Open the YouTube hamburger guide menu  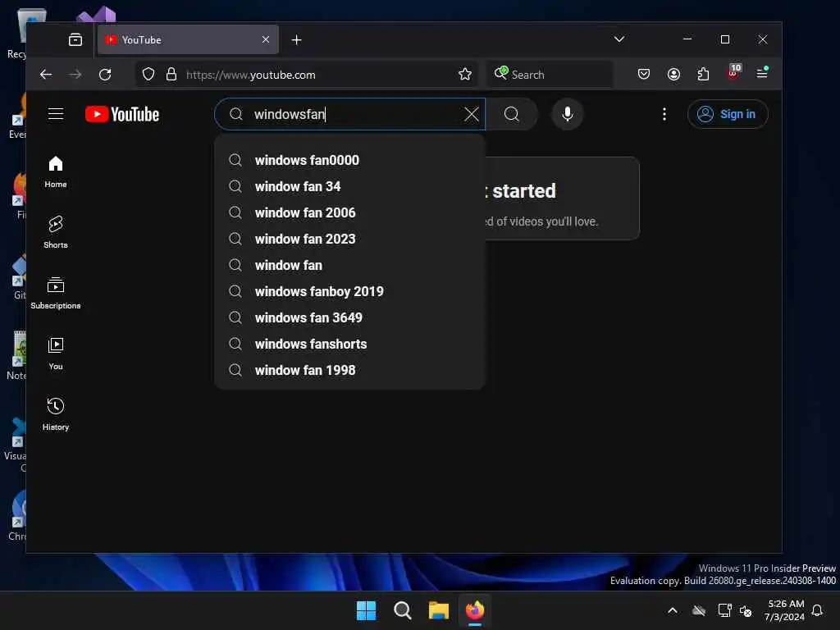[56, 114]
